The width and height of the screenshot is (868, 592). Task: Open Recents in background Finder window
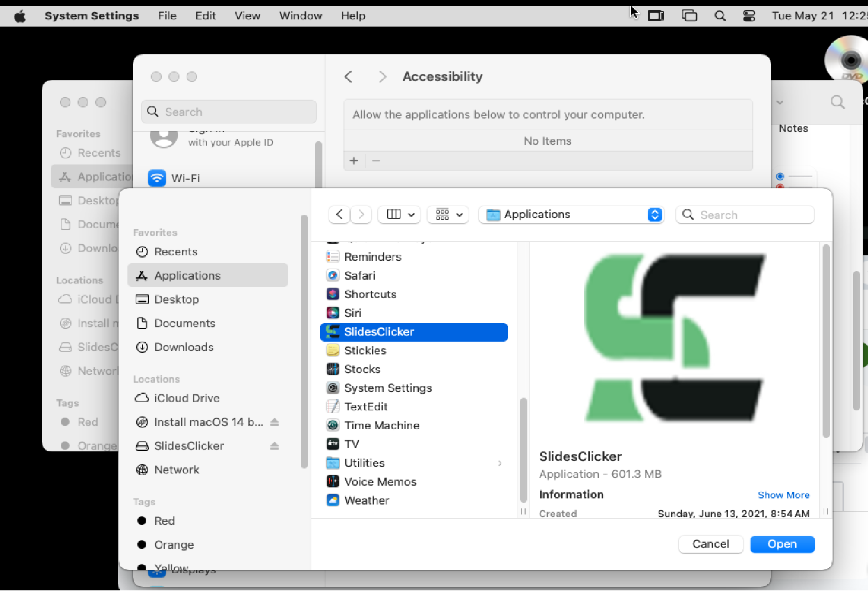(x=90, y=153)
